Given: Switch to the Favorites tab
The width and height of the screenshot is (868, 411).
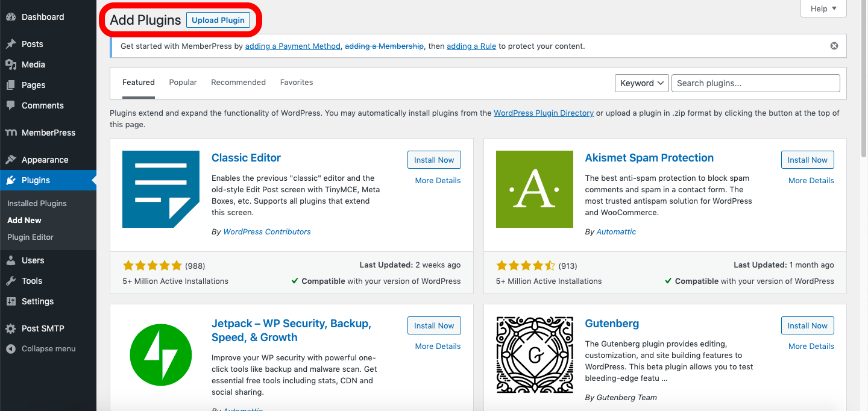Looking at the screenshot, I should [297, 83].
